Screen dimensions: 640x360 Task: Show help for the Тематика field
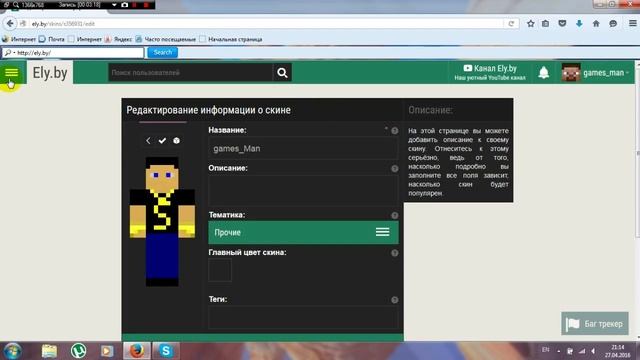coord(394,215)
